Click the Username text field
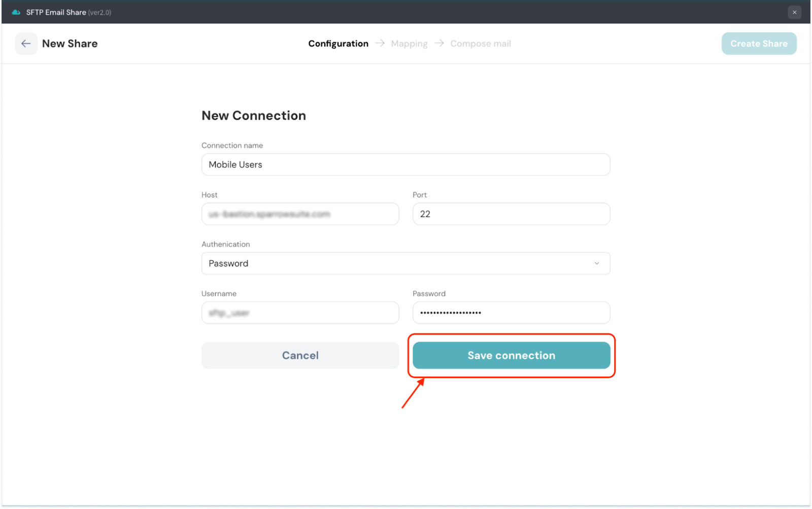This screenshot has height=509, width=812. (x=300, y=313)
